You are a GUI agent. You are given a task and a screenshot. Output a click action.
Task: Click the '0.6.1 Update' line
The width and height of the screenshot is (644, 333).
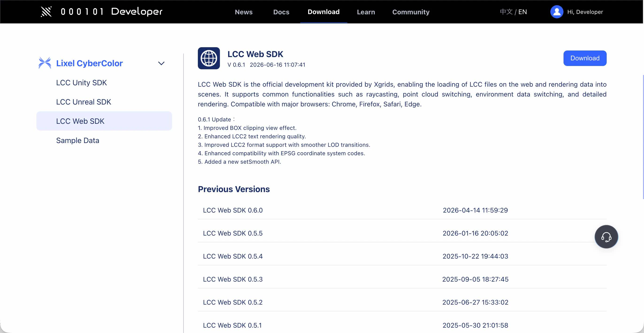point(216,119)
